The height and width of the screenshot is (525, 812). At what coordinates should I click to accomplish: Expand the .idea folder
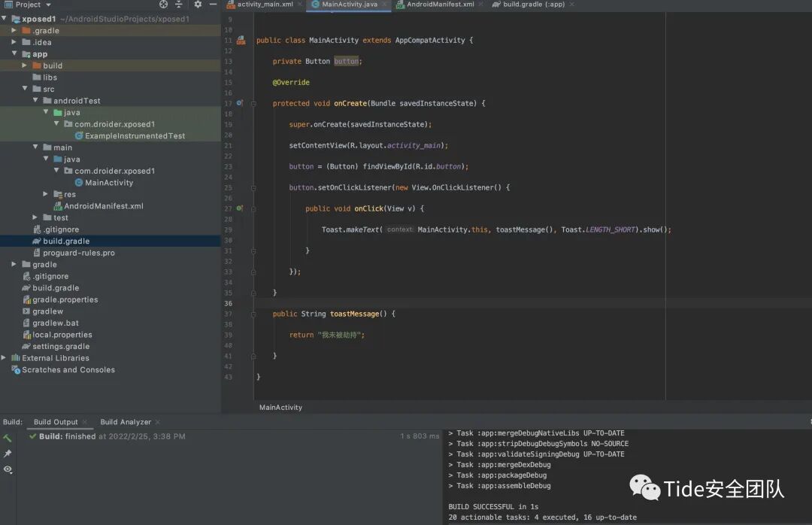[14, 42]
